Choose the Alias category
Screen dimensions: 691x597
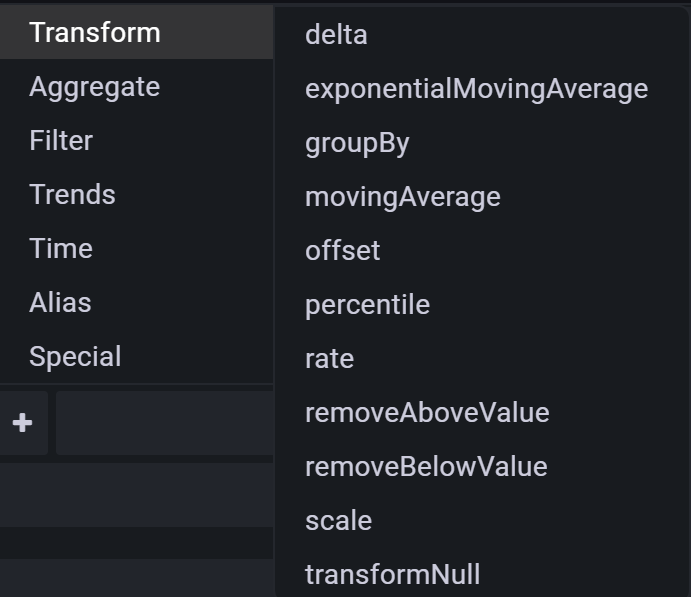click(x=60, y=302)
